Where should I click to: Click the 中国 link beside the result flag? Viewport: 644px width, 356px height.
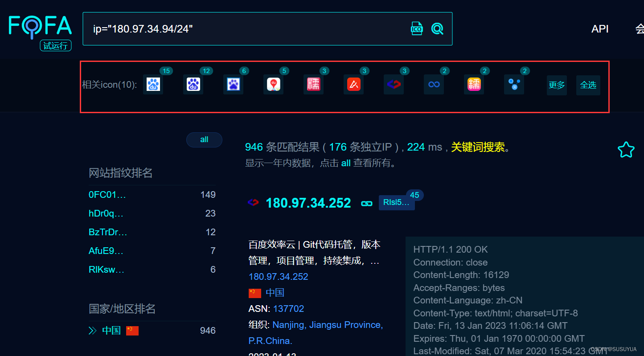pos(275,293)
